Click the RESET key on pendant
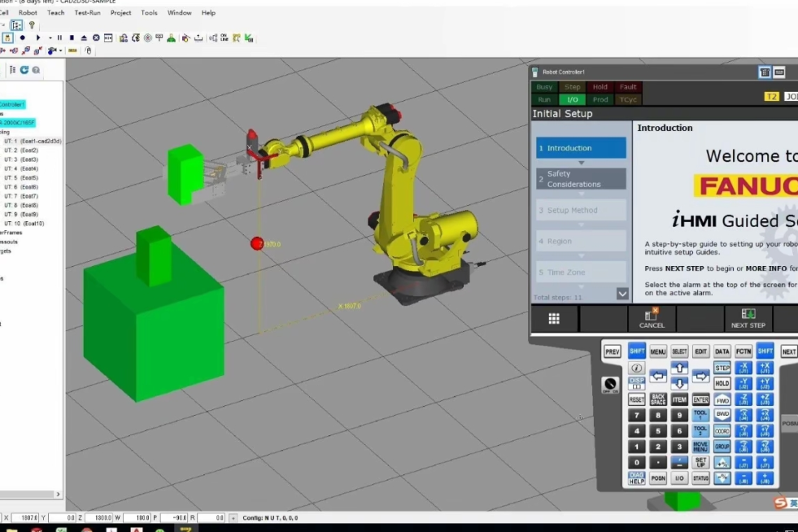Viewport: 798px width, 532px height. 636,399
